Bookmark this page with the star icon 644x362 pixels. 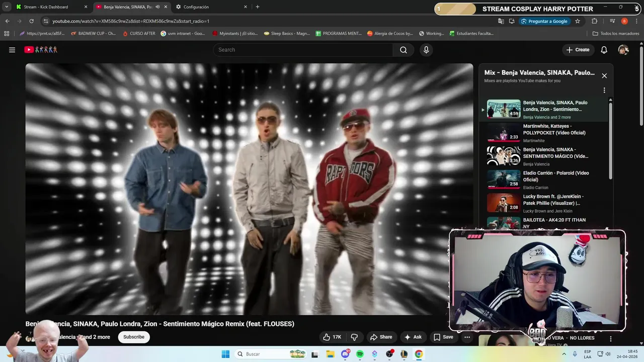pos(578,21)
